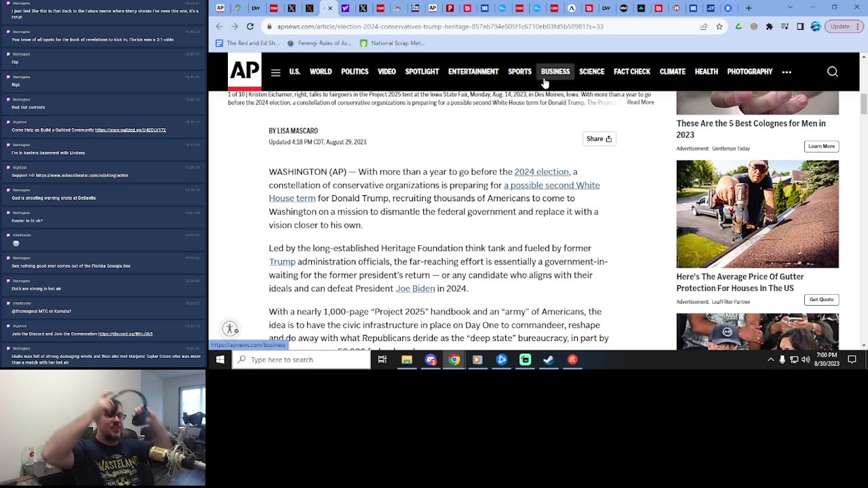Click the page vertical scrollbar thumb
868x488 pixels.
click(863, 105)
